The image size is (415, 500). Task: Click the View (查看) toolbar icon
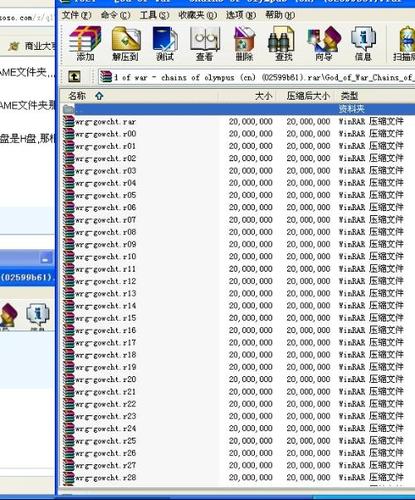tap(204, 44)
